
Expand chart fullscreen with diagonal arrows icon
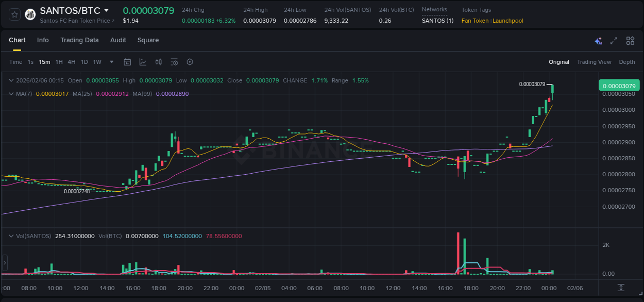click(x=614, y=40)
